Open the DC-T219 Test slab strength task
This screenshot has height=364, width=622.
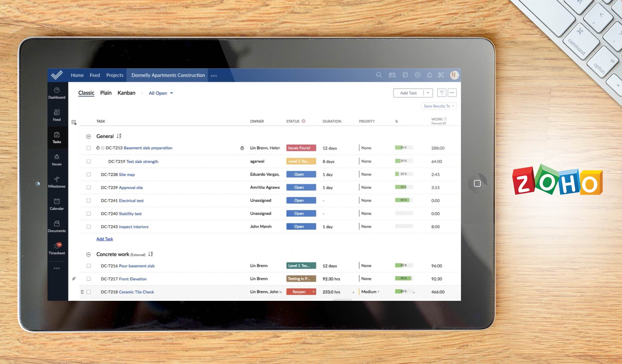[142, 161]
